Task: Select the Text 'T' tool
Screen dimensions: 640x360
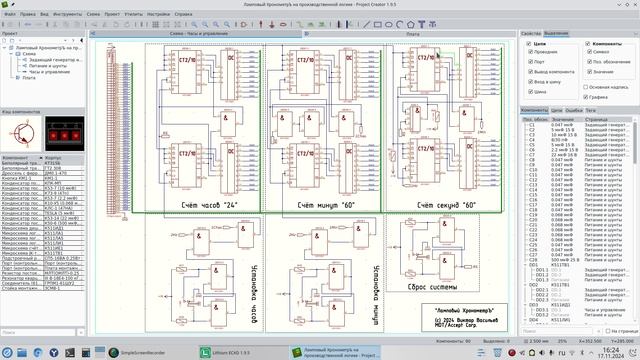Action: [422, 24]
